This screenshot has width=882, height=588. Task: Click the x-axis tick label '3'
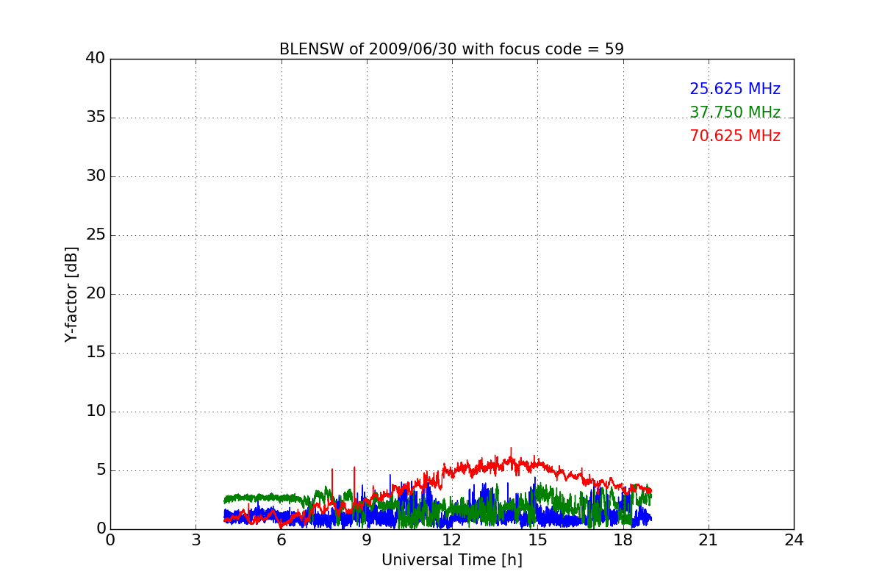pos(196,539)
